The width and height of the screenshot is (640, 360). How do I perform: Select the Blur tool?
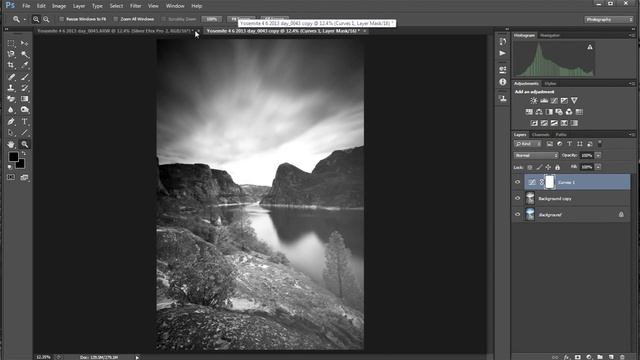coord(11,110)
